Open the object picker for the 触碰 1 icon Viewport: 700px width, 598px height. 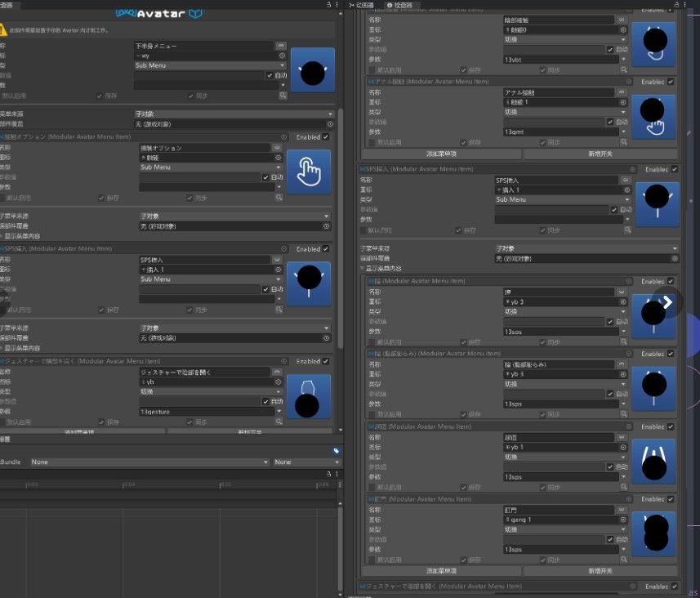click(x=622, y=102)
